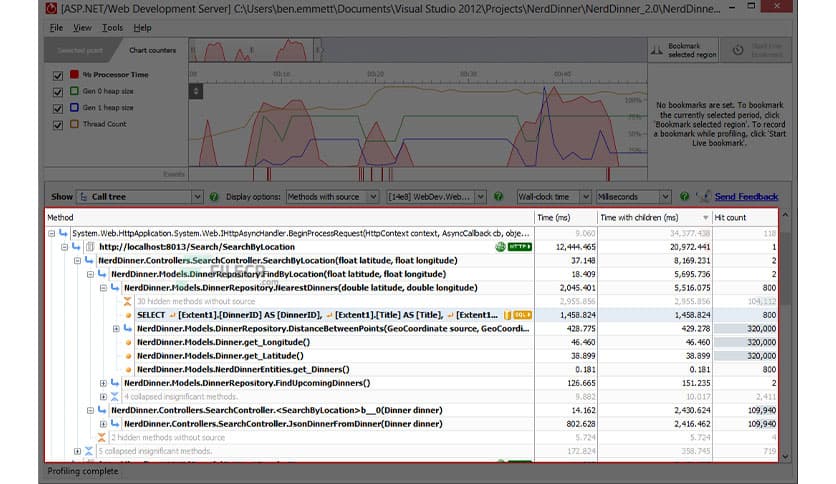836x484 pixels.
Task: Toggle Gen 1 heap size checkbox
Action: point(58,109)
